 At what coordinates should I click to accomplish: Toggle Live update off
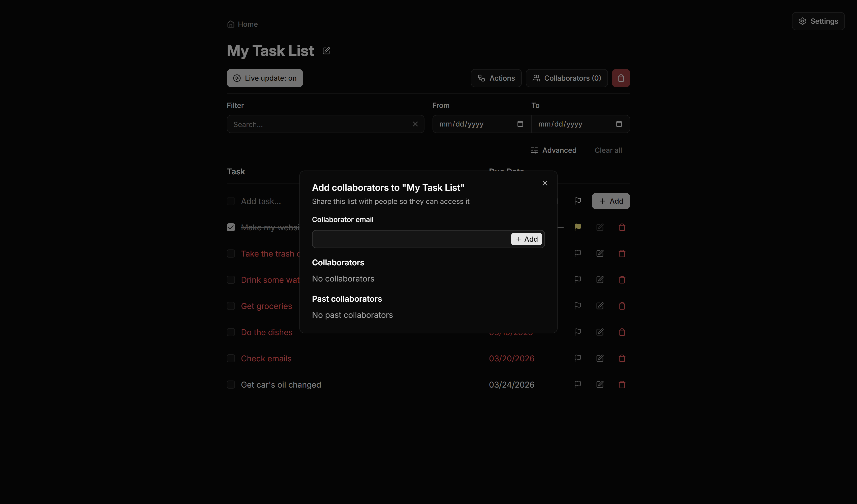265,78
